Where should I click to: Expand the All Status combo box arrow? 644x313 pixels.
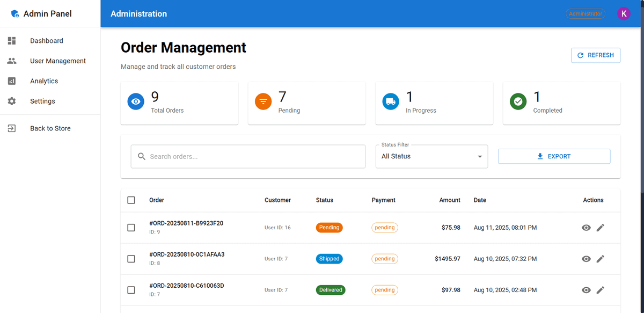pyautogui.click(x=479, y=156)
